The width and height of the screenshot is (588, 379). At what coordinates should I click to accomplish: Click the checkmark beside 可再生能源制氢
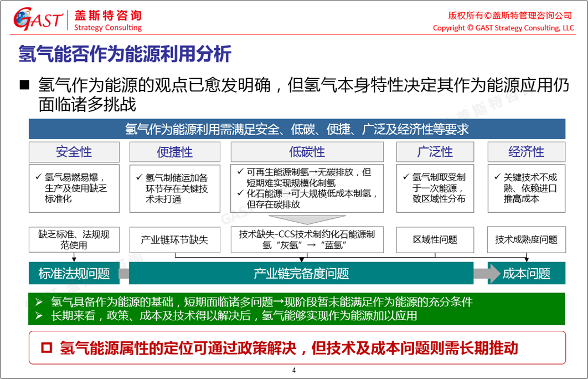click(x=239, y=172)
